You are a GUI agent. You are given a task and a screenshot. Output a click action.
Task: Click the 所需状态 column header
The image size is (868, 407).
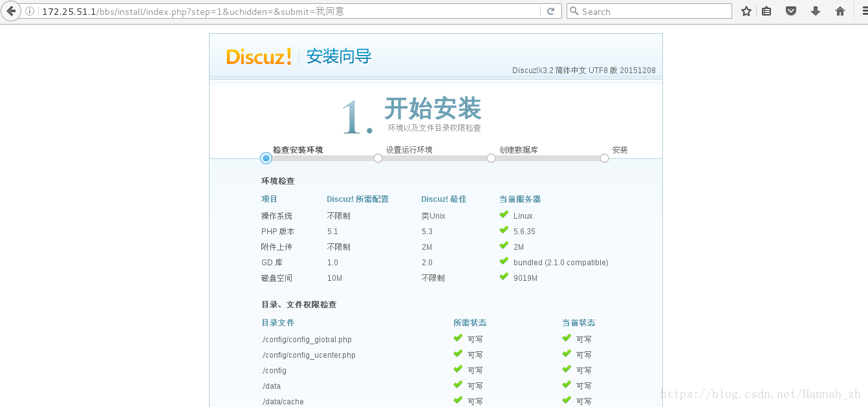click(x=470, y=323)
